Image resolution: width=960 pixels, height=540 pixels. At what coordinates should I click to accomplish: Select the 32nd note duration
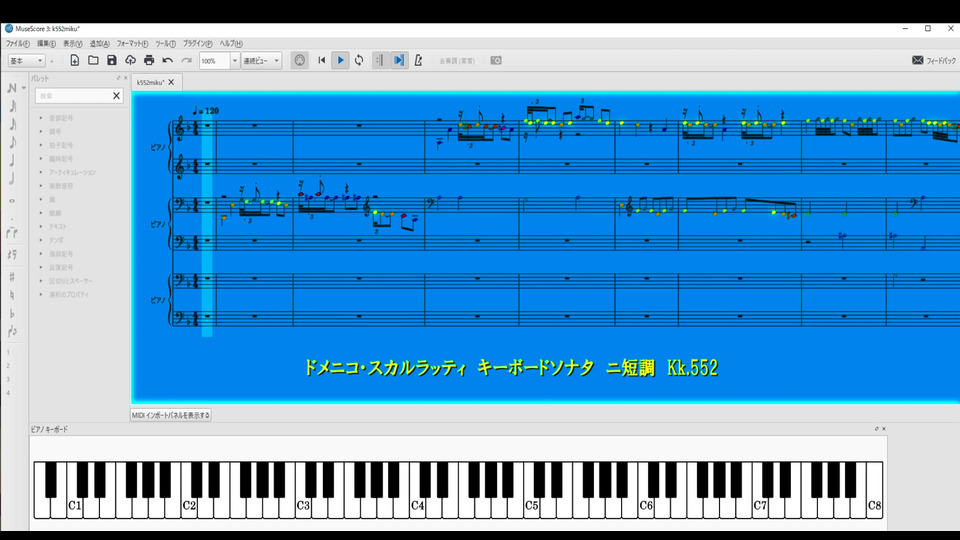pyautogui.click(x=12, y=106)
